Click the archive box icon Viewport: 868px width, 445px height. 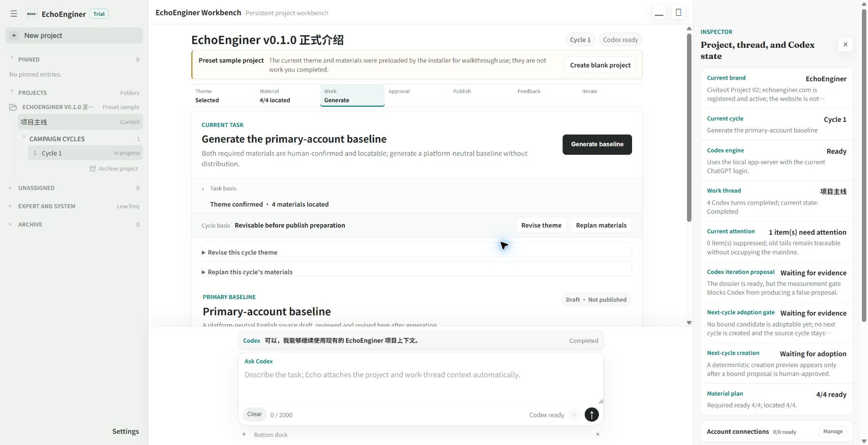(93, 169)
